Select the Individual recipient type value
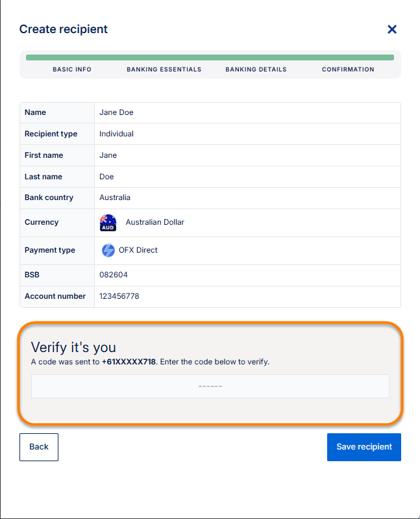 (116, 134)
